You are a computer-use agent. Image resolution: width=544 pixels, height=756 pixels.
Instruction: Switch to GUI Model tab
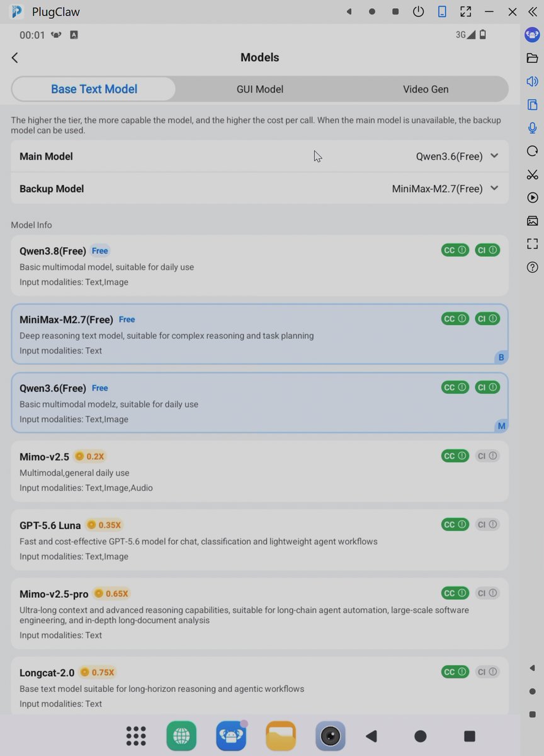click(x=260, y=89)
